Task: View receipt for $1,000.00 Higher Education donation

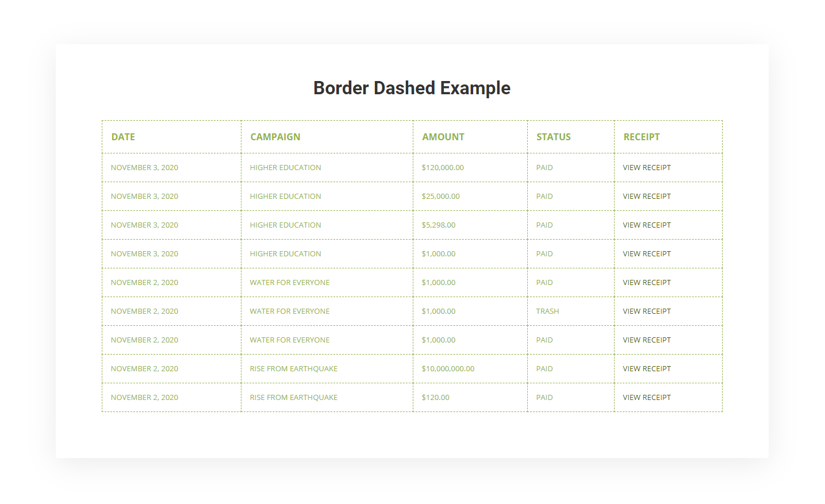Action: [646, 254]
